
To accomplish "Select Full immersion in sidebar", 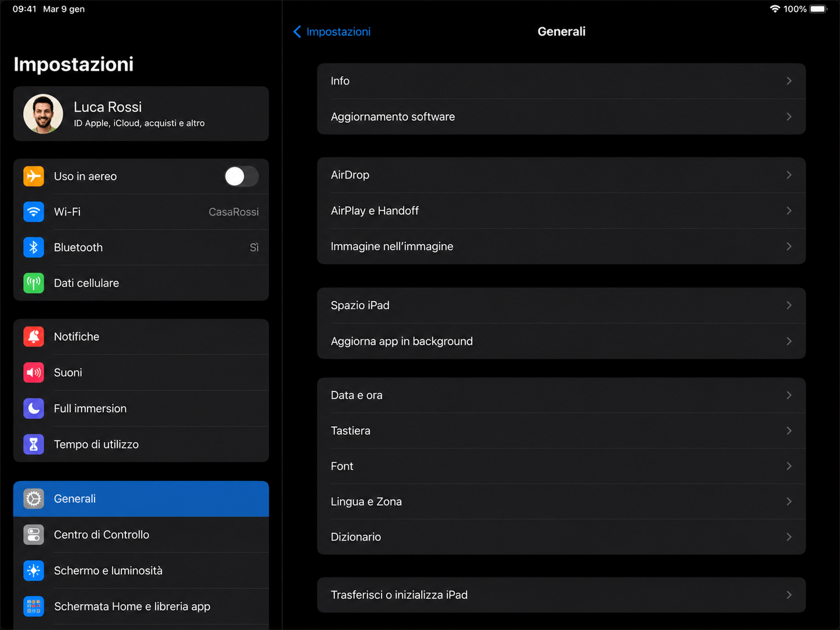I will [x=141, y=408].
